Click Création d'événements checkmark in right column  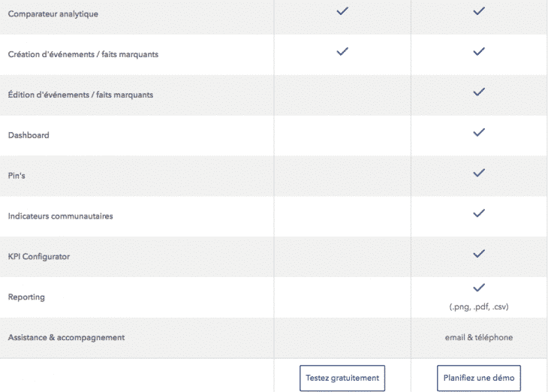(479, 52)
